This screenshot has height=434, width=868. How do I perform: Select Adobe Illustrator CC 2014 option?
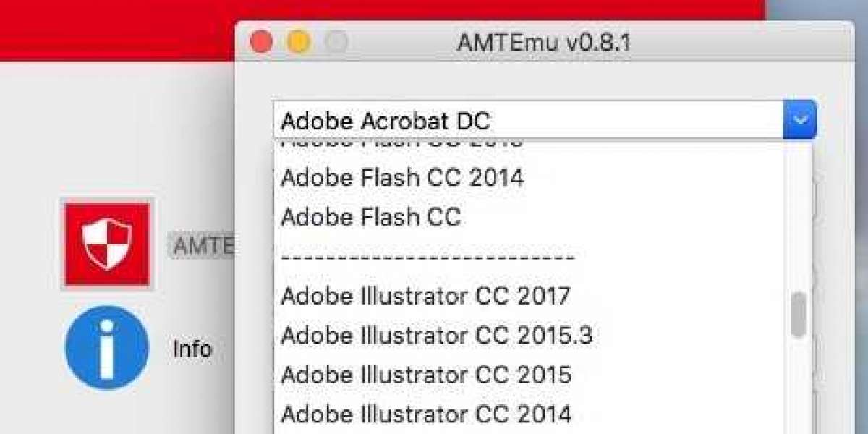click(x=426, y=414)
